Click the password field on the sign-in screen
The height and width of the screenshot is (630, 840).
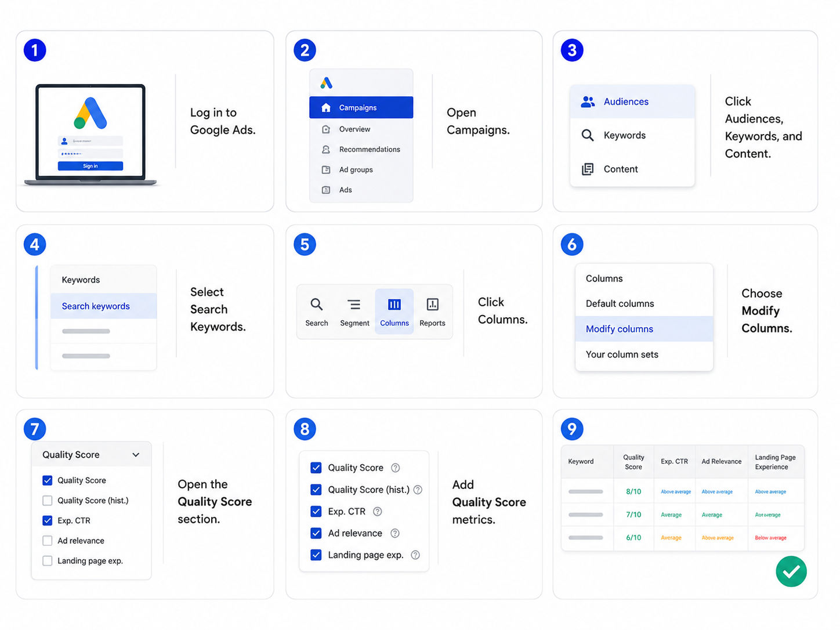(x=90, y=154)
